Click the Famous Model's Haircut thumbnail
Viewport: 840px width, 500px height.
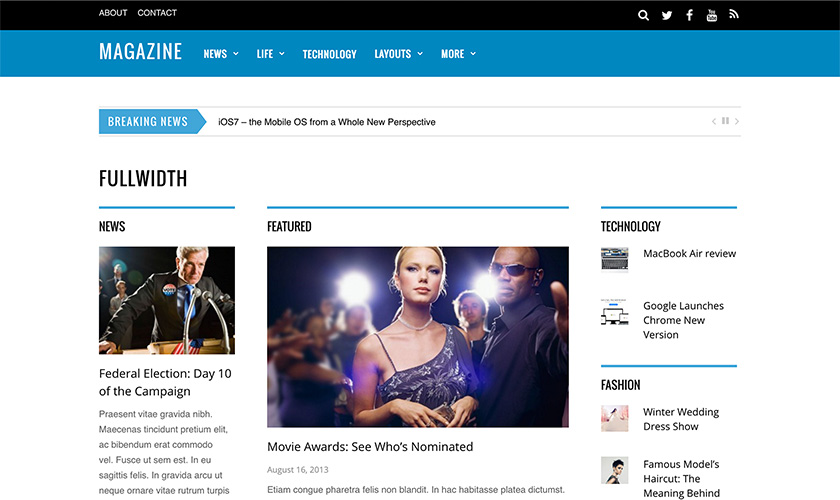click(x=614, y=470)
